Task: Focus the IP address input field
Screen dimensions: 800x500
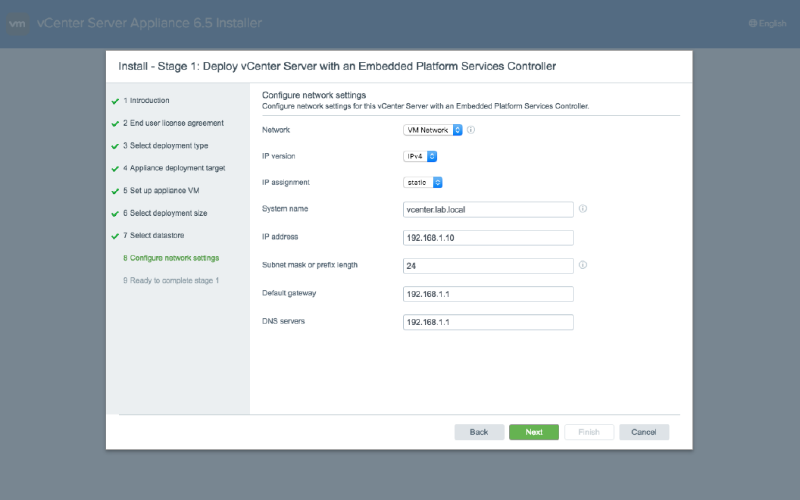Action: click(x=487, y=238)
